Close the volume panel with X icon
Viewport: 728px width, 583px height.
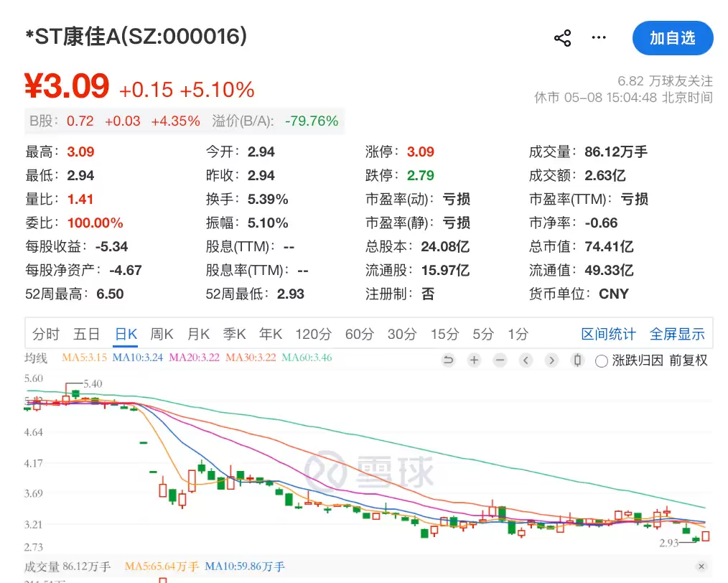pos(701,566)
